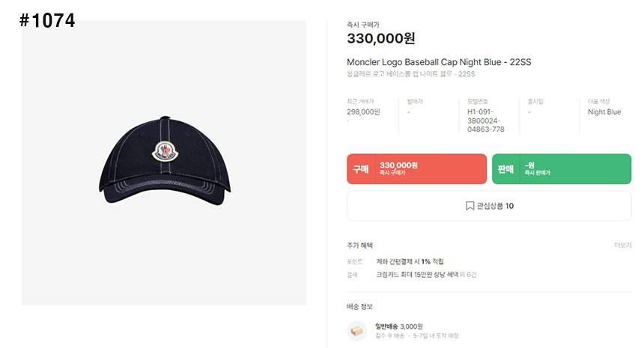Click the Moncler logo patch on the cap
Screen dimensions: 644x348
click(x=162, y=151)
